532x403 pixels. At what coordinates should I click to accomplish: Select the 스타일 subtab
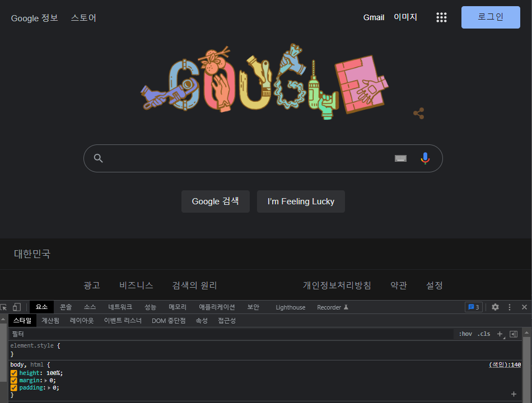click(x=22, y=321)
